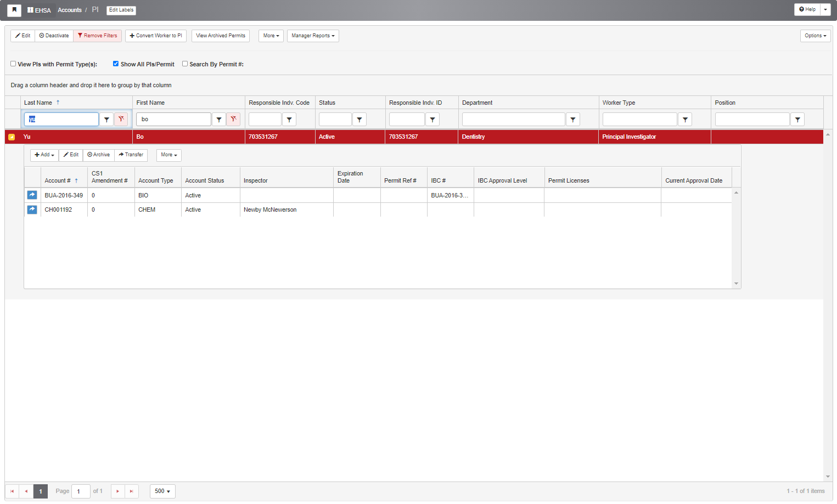Sort by First Name column header
This screenshot has width=837, height=504.
click(150, 103)
